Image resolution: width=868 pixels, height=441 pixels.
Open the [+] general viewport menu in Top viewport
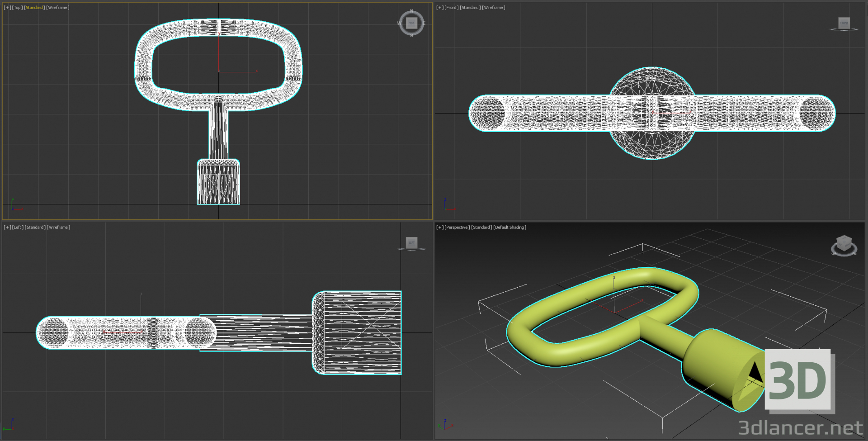tap(6, 7)
